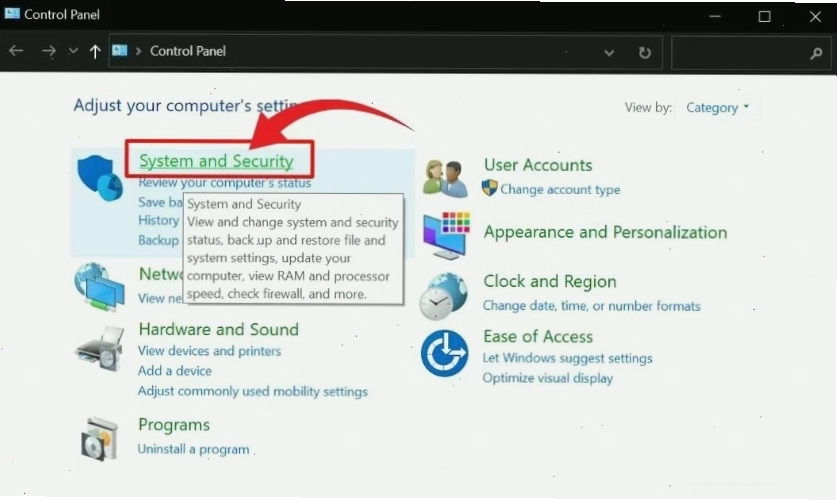The height and width of the screenshot is (500, 837).
Task: Open System and Security category
Action: [x=216, y=161]
